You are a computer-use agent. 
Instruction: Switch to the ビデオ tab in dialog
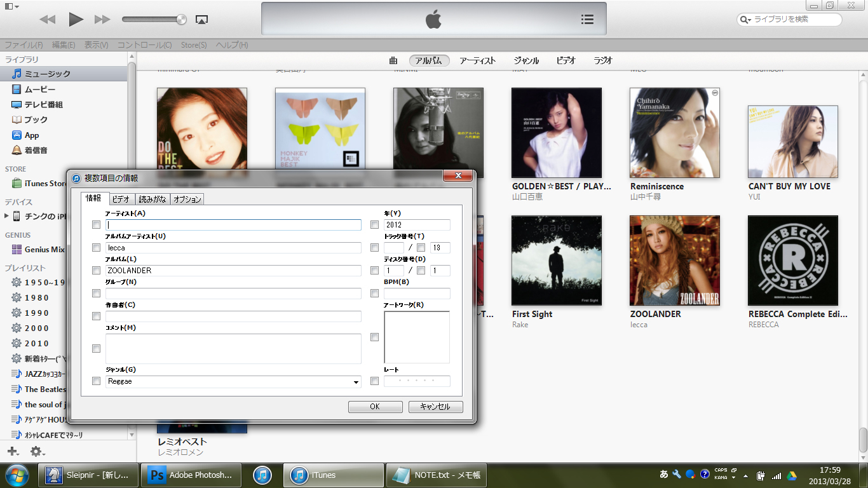121,199
